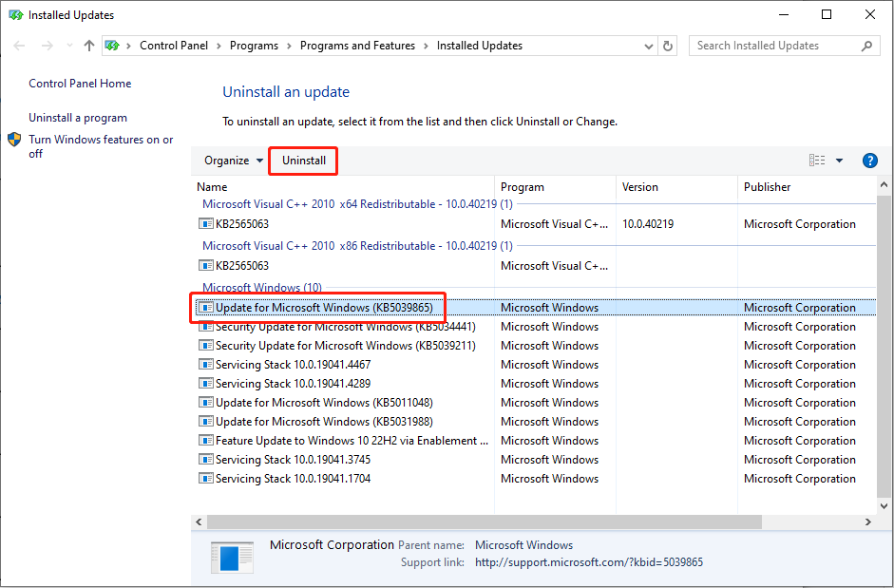Open Turn Windows features on or off
The width and height of the screenshot is (894, 588).
coord(101,146)
